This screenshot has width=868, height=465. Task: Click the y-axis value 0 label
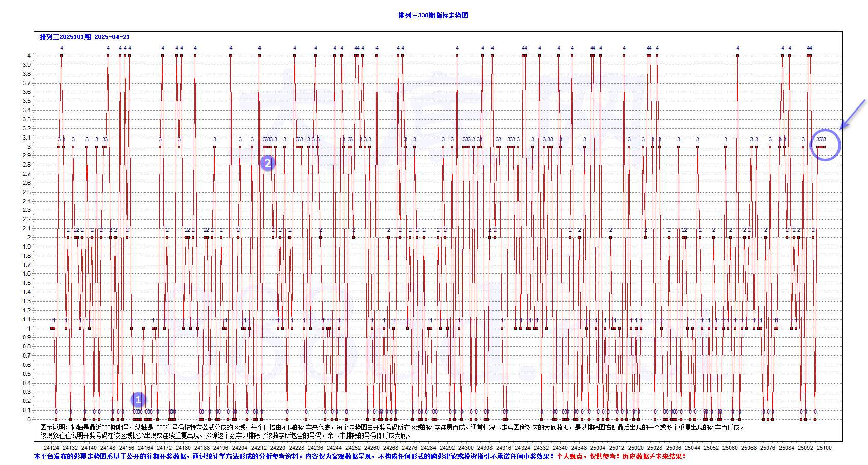[29, 419]
